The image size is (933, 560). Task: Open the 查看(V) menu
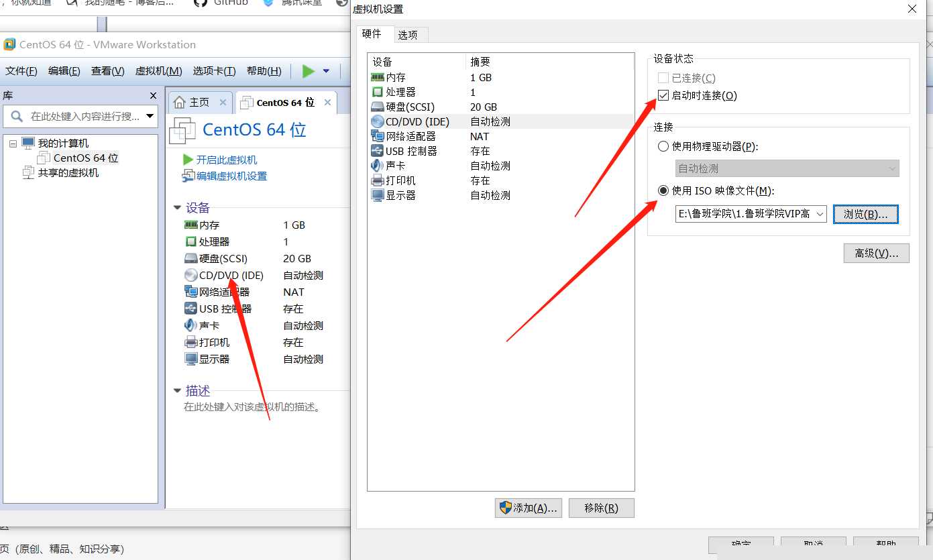tap(108, 71)
